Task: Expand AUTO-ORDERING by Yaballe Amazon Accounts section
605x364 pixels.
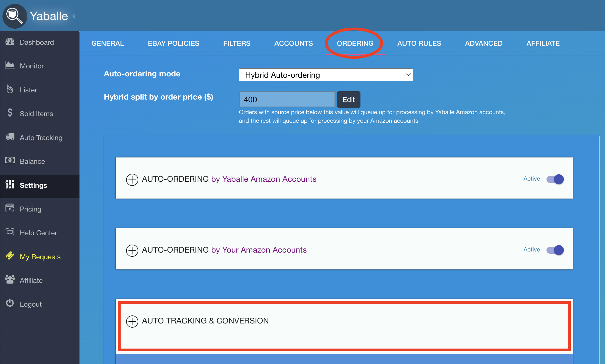Action: coord(132,180)
